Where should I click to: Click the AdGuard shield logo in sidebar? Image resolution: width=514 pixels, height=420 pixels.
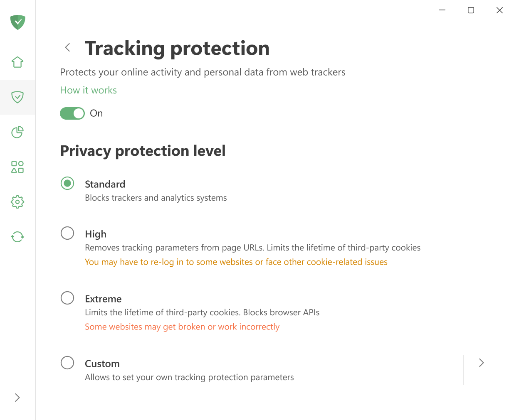[x=17, y=22]
